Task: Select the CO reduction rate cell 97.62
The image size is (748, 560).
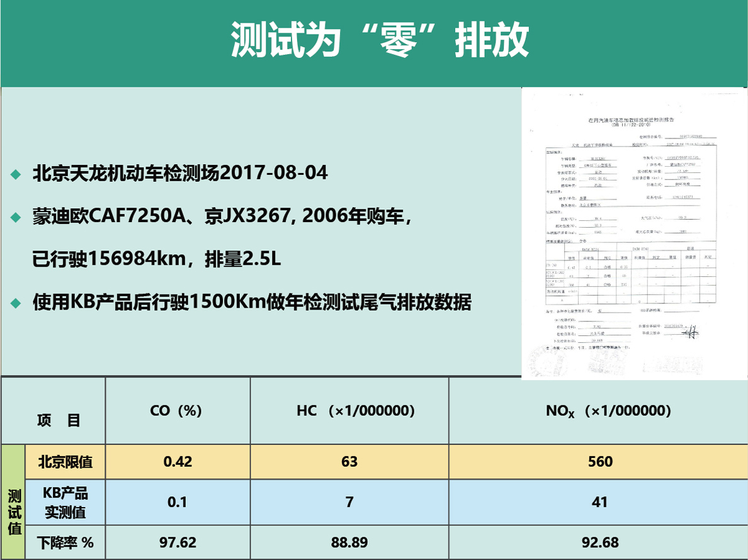Action: pyautogui.click(x=177, y=542)
